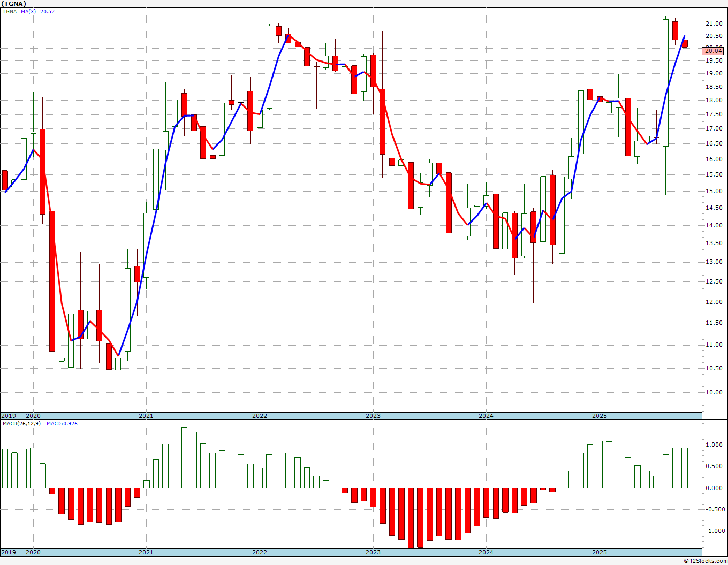728x565 pixels.
Task: Click the 0.000 MACD axis label
Action: pyautogui.click(x=715, y=488)
